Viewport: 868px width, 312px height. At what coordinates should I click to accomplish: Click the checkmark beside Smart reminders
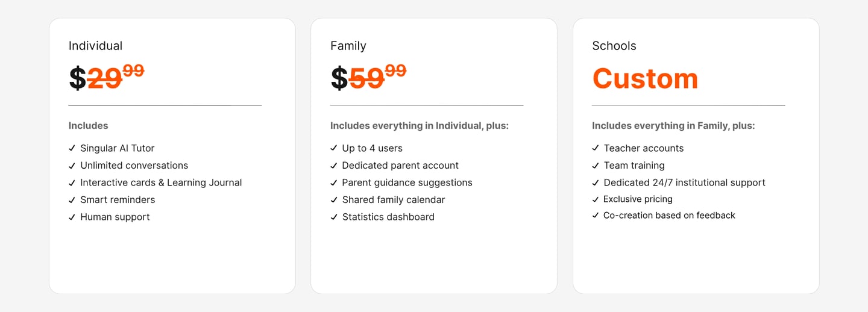pos(72,200)
